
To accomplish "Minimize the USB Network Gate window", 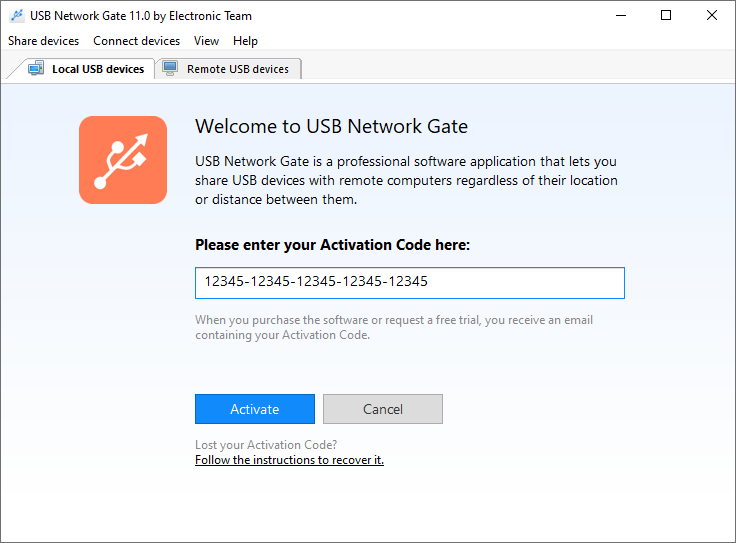I will point(621,16).
